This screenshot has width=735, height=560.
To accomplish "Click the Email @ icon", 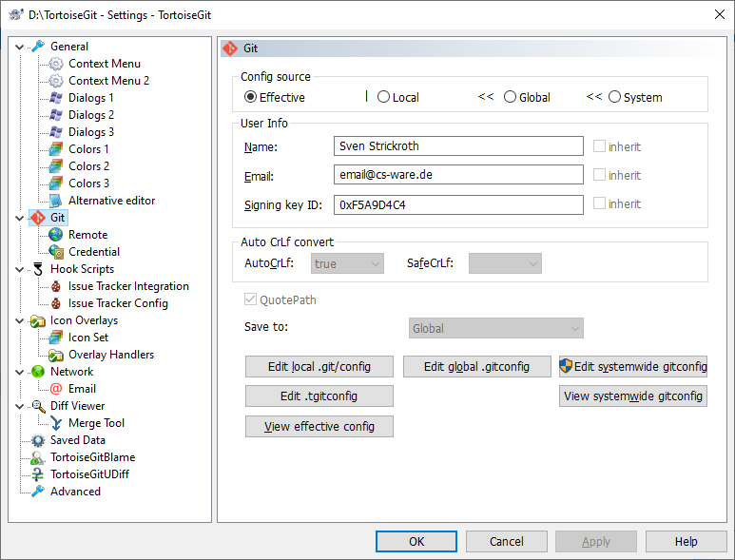I will pos(56,389).
